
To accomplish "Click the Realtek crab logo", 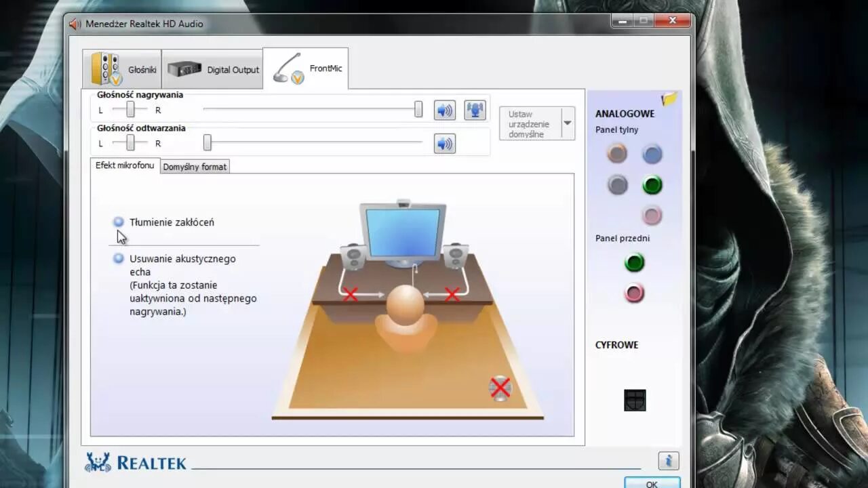I will pos(98,462).
